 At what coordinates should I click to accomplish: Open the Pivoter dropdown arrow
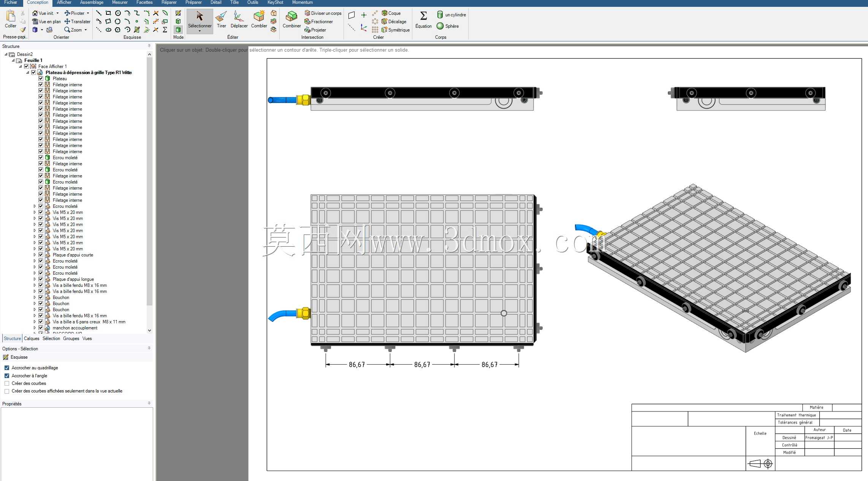pyautogui.click(x=88, y=13)
